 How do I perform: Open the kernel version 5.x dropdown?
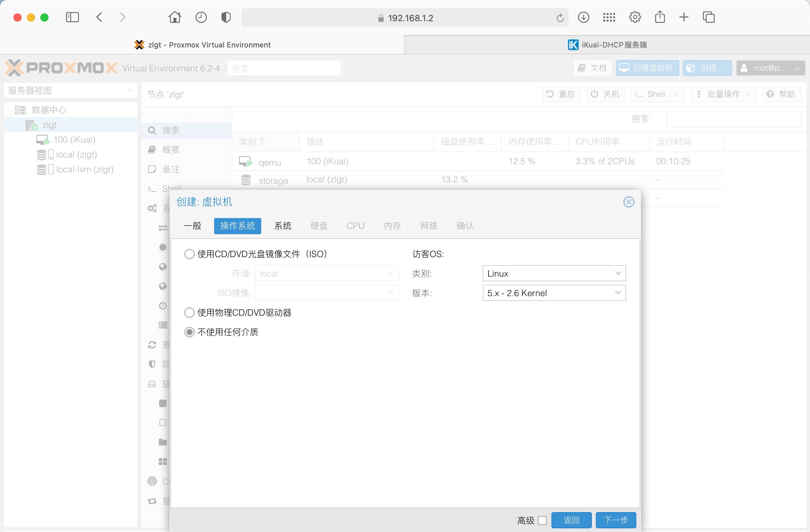(x=554, y=293)
